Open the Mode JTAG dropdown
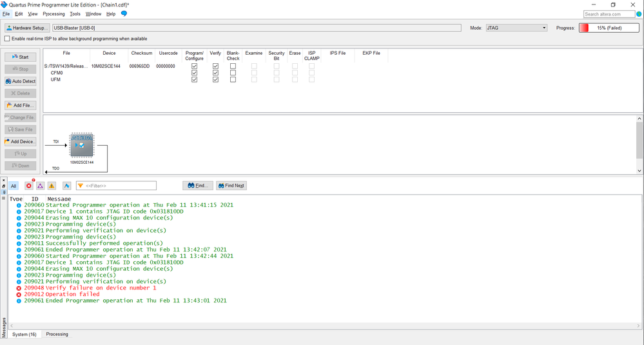This screenshot has width=644, height=345. coord(516,28)
